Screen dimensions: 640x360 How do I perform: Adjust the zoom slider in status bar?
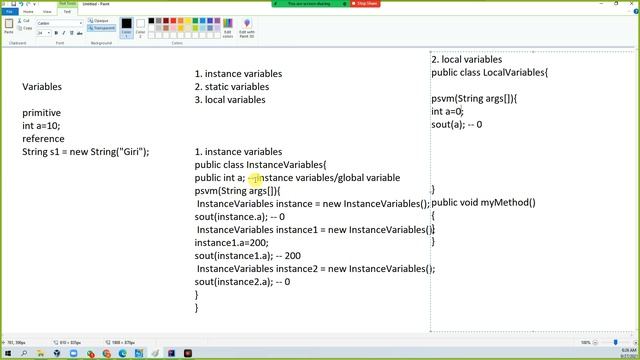[x=616, y=342]
